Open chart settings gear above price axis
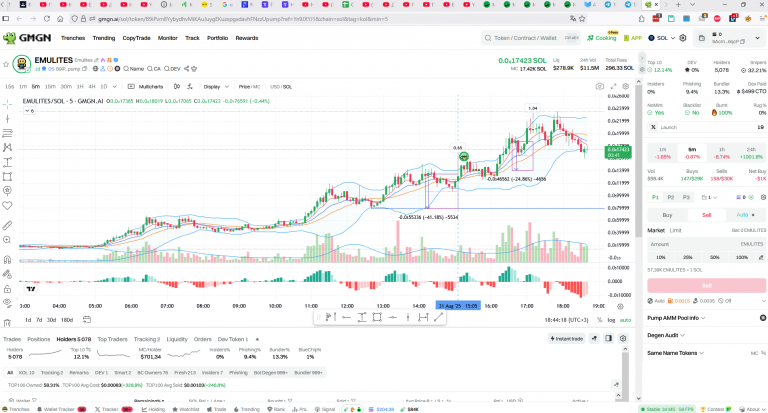The width and height of the screenshot is (768, 413). 625,86
